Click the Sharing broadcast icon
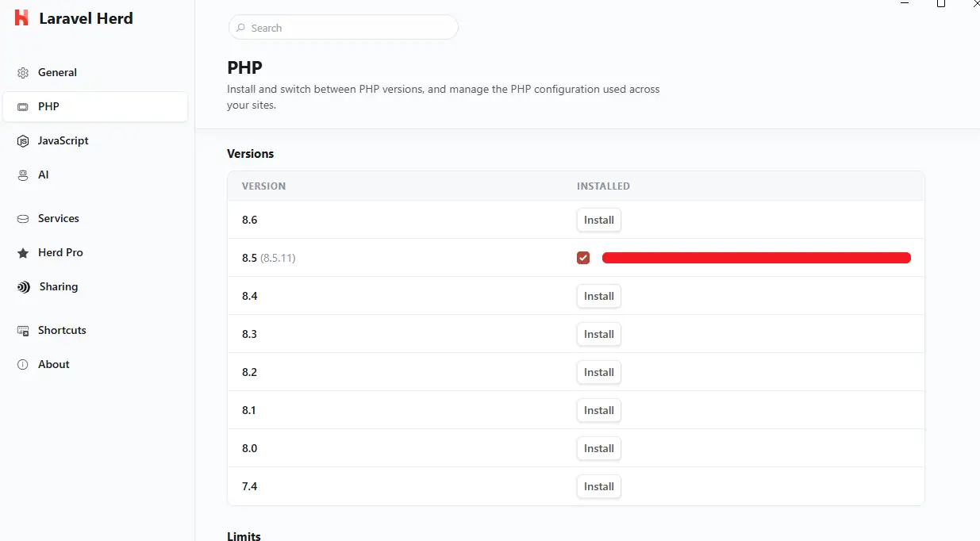This screenshot has height=541, width=980. [24, 287]
